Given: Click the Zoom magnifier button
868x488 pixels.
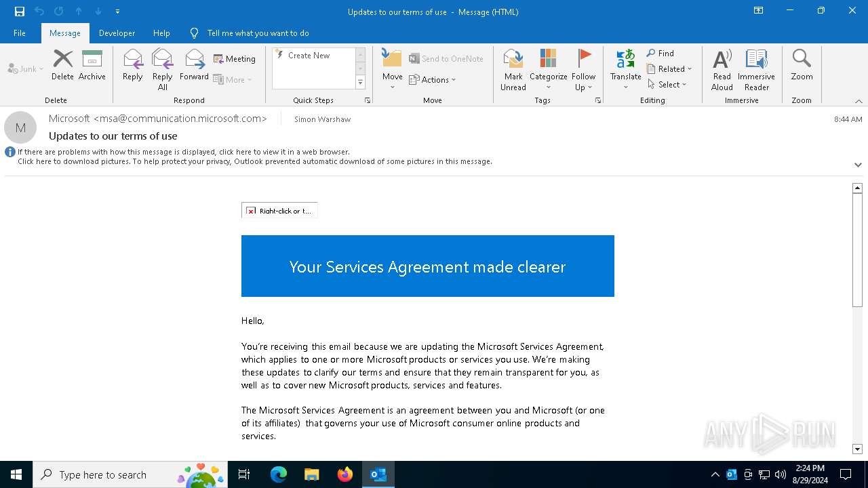Looking at the screenshot, I should pos(802,65).
